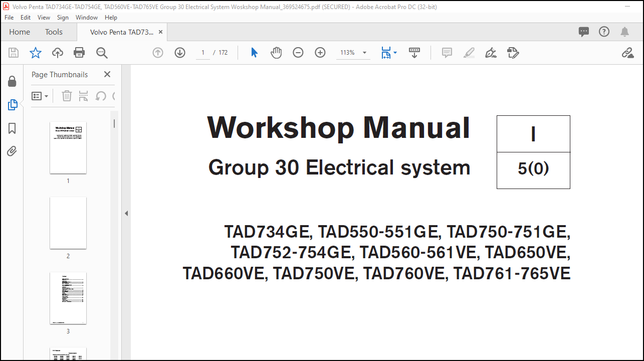Open the Attachments paperclip panel

coord(12,151)
